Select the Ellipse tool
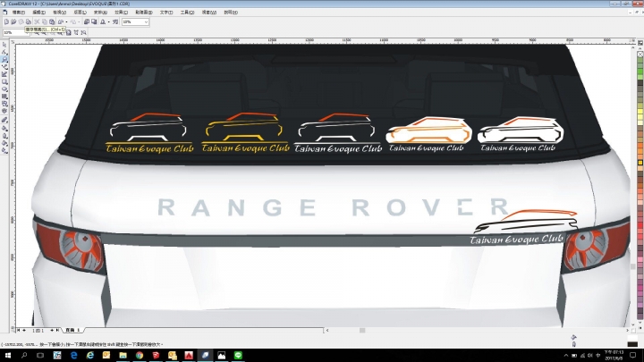The height and width of the screenshot is (362, 644). [4, 89]
